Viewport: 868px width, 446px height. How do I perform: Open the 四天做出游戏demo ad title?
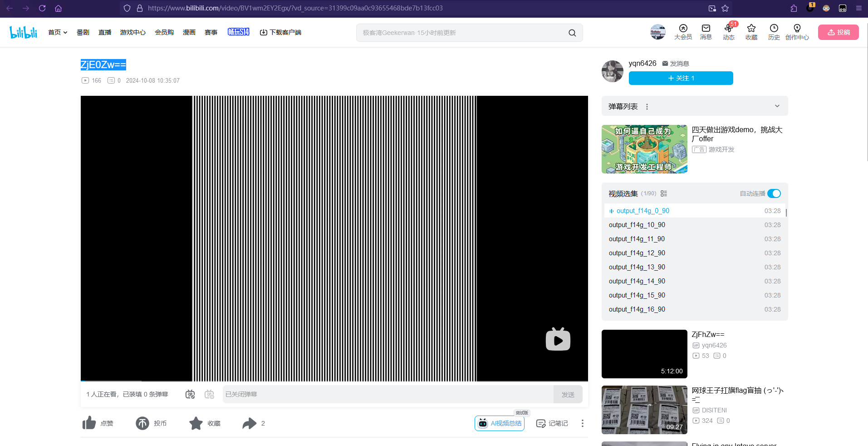tap(737, 134)
